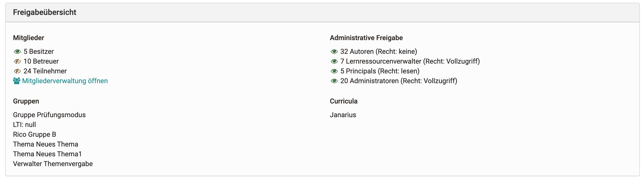
Task: Select the Rico Gruppe B entry
Action: (x=35, y=135)
